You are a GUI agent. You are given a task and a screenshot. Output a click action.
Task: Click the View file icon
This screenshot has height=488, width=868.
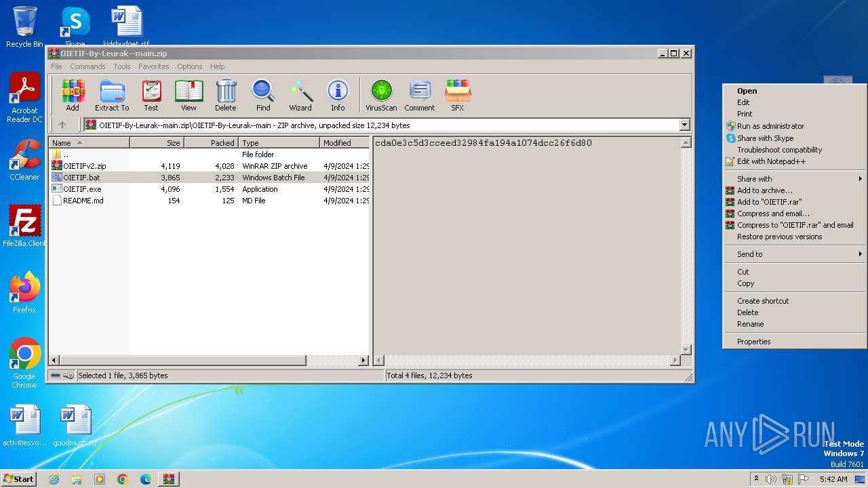click(x=189, y=95)
